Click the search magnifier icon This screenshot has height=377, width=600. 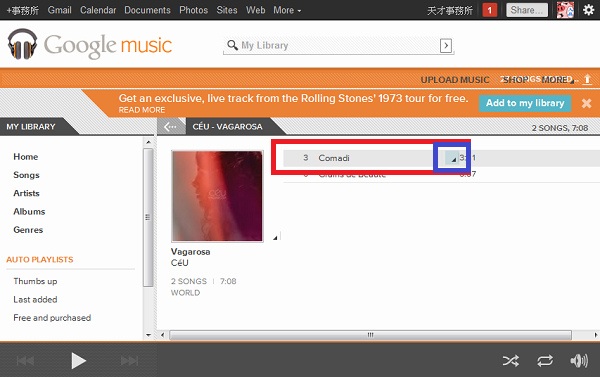tap(232, 45)
